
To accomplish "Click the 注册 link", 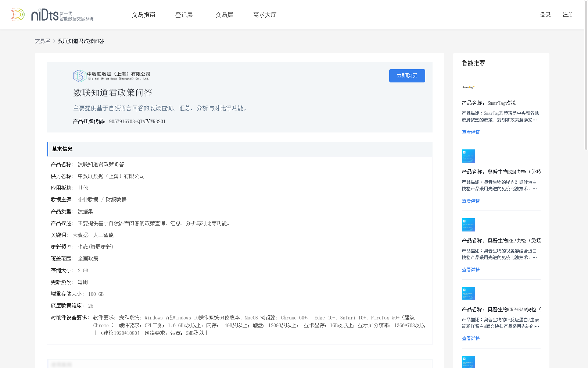I will [568, 15].
